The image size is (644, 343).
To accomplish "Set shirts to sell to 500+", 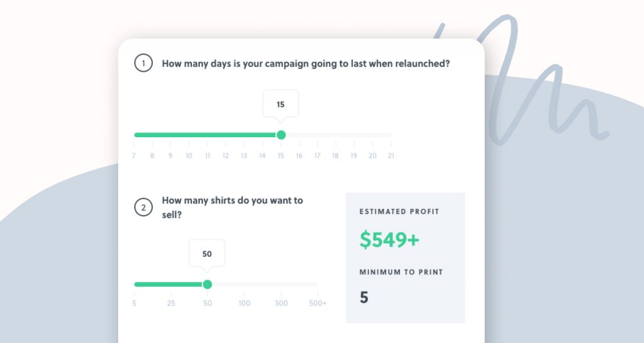I will click(x=318, y=303).
